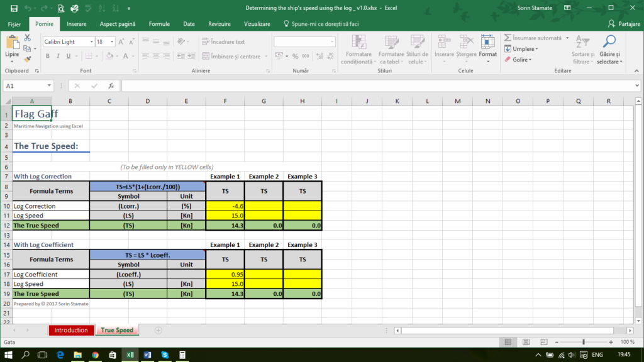Viewport: 644px width, 362px height.
Task: Select Normal view button in status bar
Action: [508, 342]
